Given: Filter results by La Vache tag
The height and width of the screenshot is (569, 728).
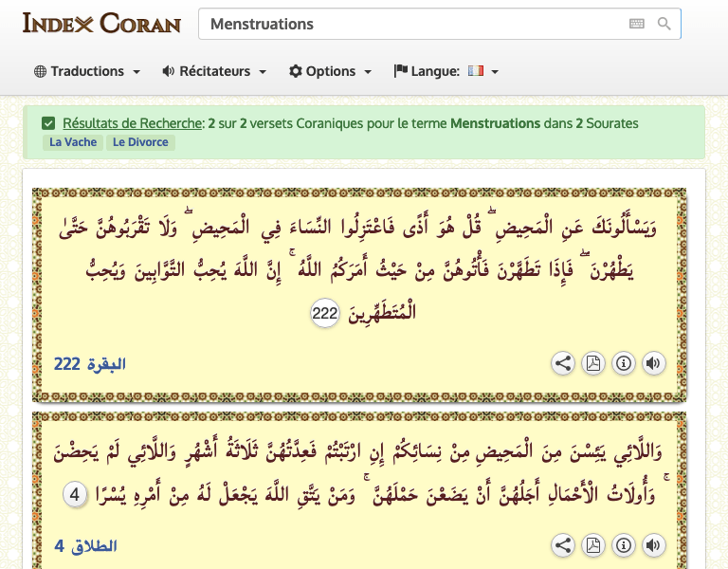Looking at the screenshot, I should pos(73,142).
